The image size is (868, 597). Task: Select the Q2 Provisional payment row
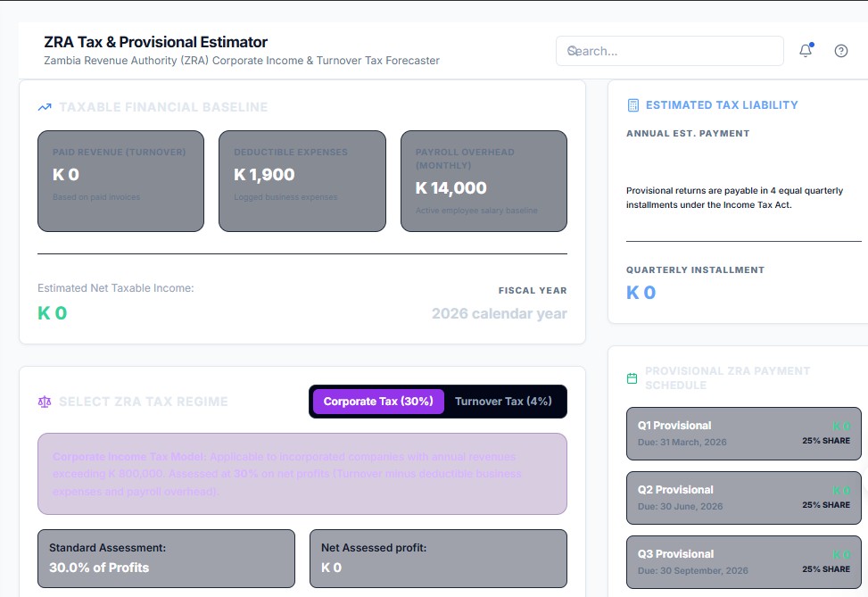tap(743, 498)
